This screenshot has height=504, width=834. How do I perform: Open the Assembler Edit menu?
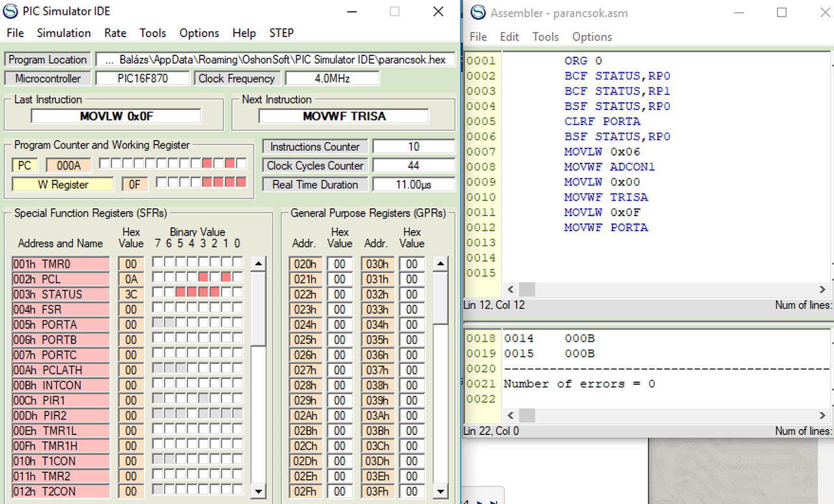[x=510, y=37]
